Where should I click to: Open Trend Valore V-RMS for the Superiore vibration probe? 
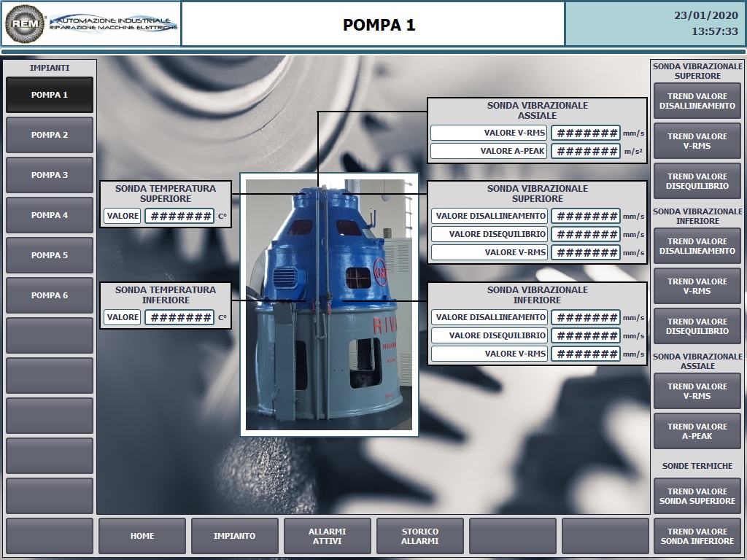pos(697,141)
